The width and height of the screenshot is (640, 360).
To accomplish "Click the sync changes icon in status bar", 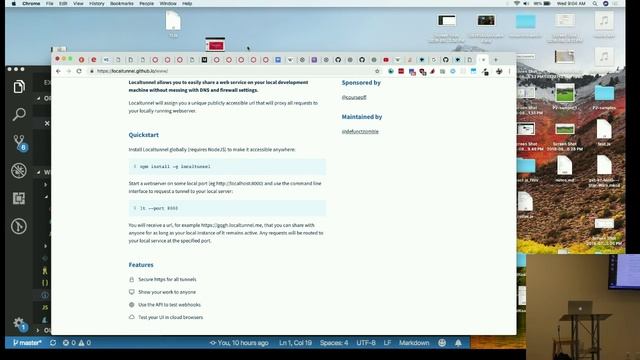I will (53, 343).
